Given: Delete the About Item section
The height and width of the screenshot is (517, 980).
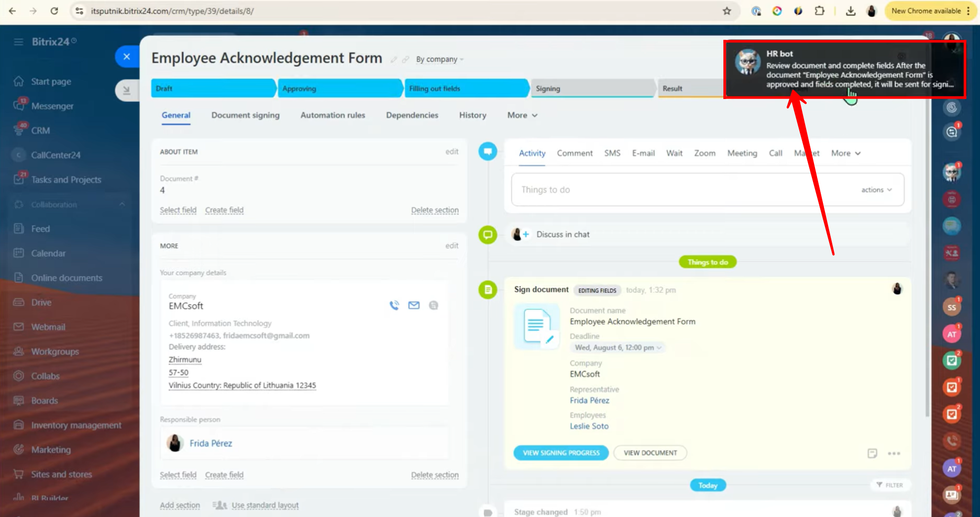Looking at the screenshot, I should pyautogui.click(x=435, y=210).
